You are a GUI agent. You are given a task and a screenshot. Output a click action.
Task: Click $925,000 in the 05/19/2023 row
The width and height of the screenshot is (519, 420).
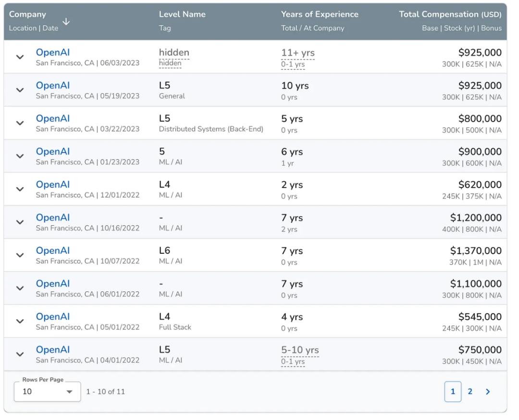480,86
